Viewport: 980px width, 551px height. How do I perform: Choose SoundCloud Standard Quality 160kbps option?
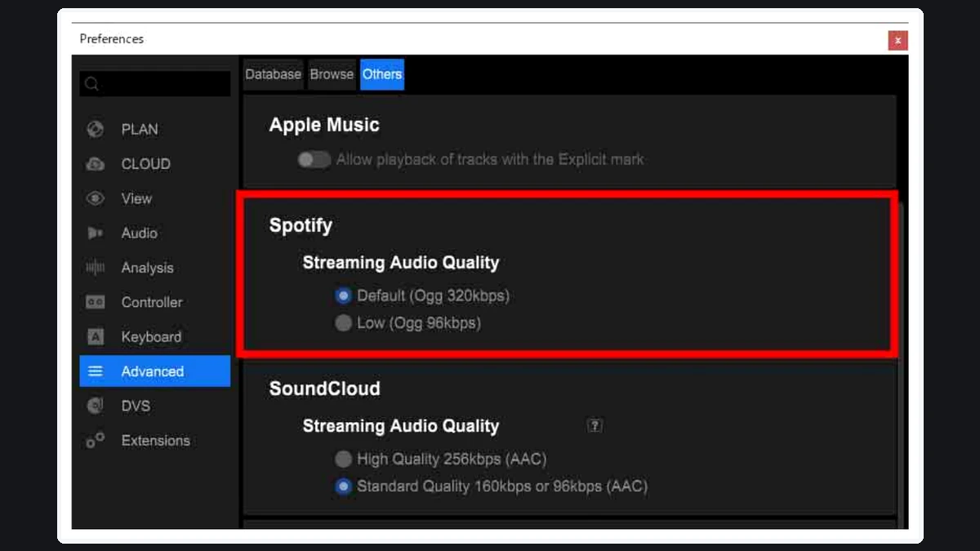tap(344, 487)
